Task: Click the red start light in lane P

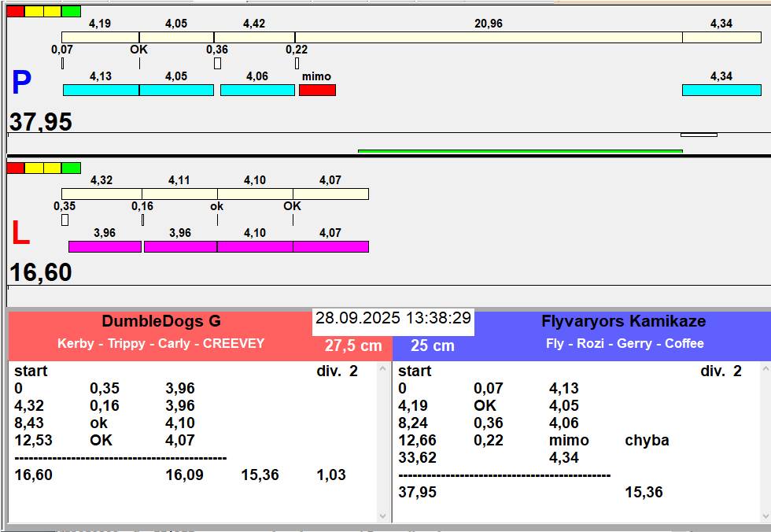Action: [x=15, y=12]
